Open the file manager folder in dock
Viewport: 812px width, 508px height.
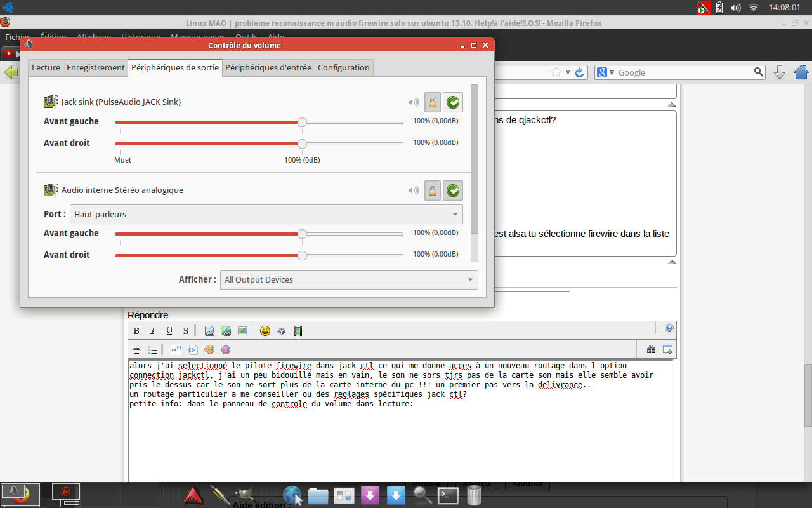318,495
